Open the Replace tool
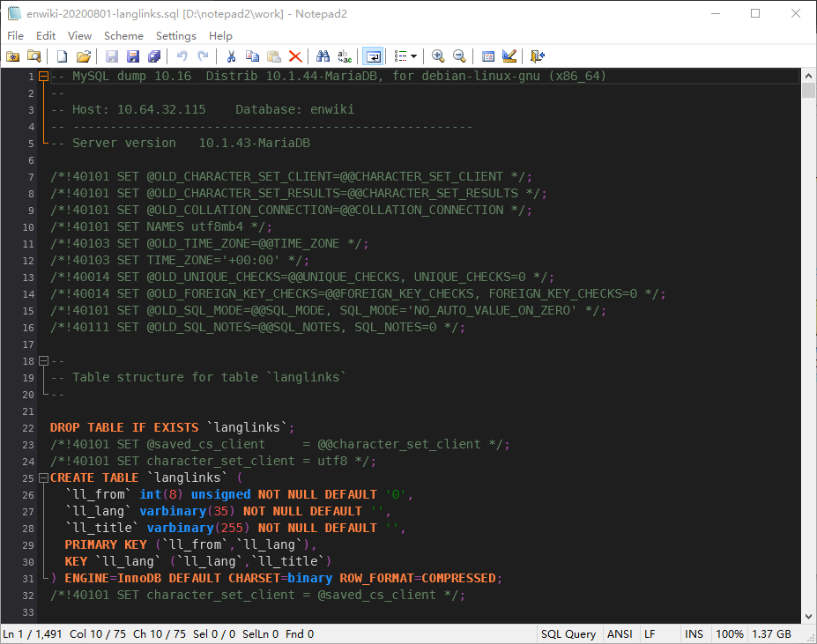This screenshot has width=817, height=644. pyautogui.click(x=345, y=56)
